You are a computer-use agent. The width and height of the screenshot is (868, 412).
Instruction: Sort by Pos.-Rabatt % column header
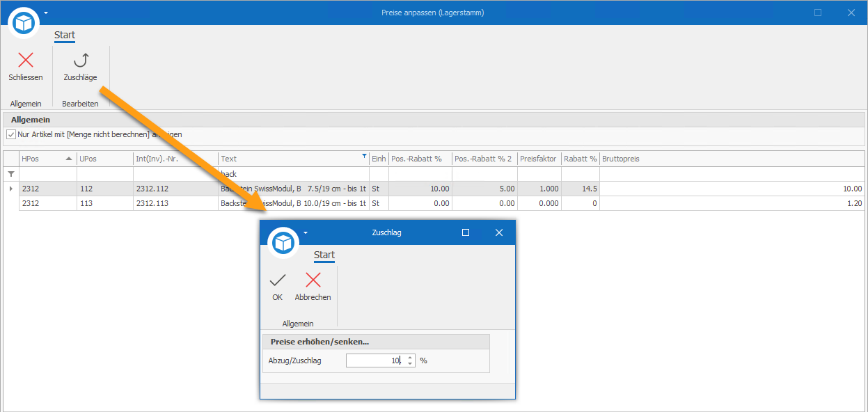420,159
